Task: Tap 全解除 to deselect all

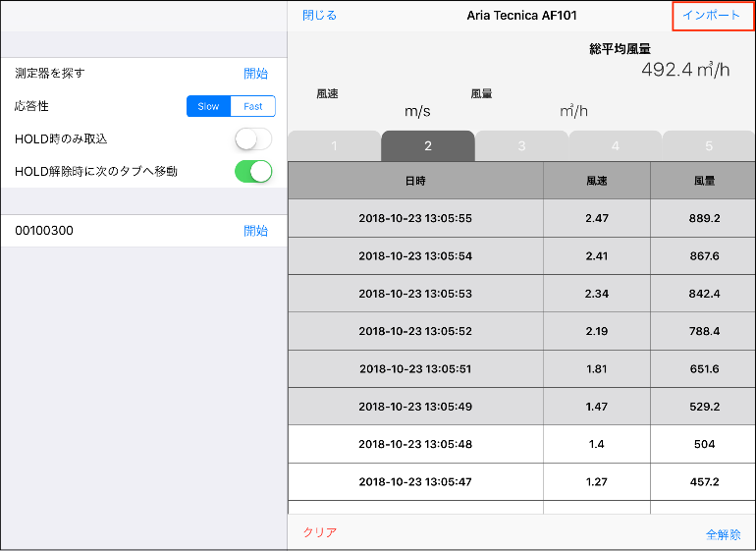Action: pos(723,534)
